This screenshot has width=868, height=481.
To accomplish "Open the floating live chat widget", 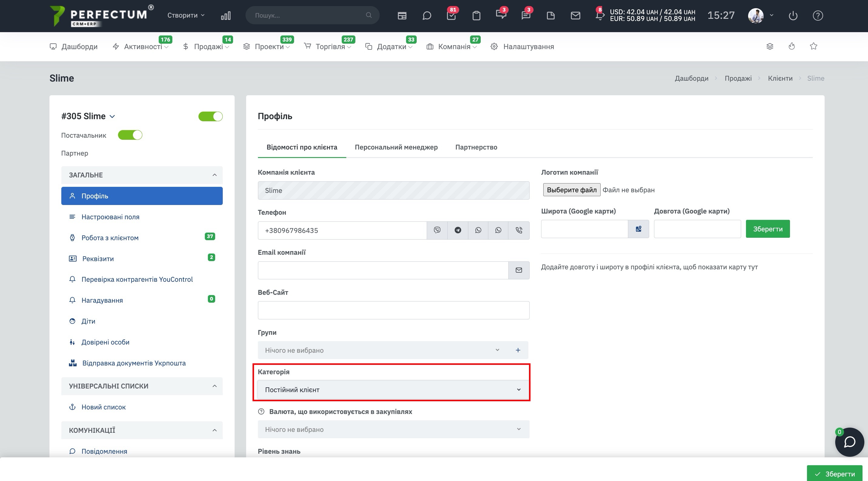I will (x=849, y=442).
